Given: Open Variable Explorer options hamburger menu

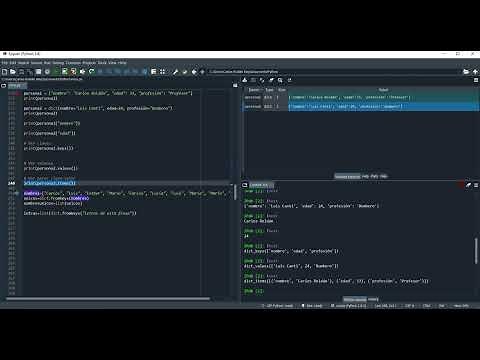Looking at the screenshot, I should [x=476, y=80].
